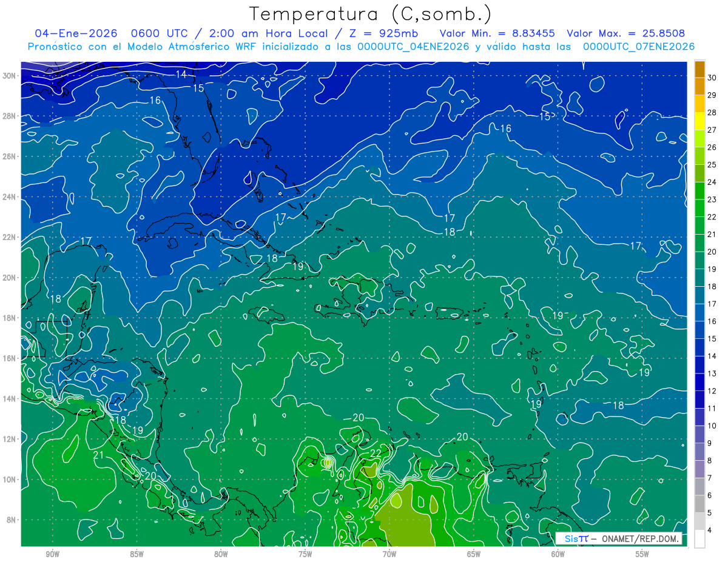Click the "0000UTC_04ENE2026" initialization time
The image size is (728, 562).
click(x=414, y=47)
